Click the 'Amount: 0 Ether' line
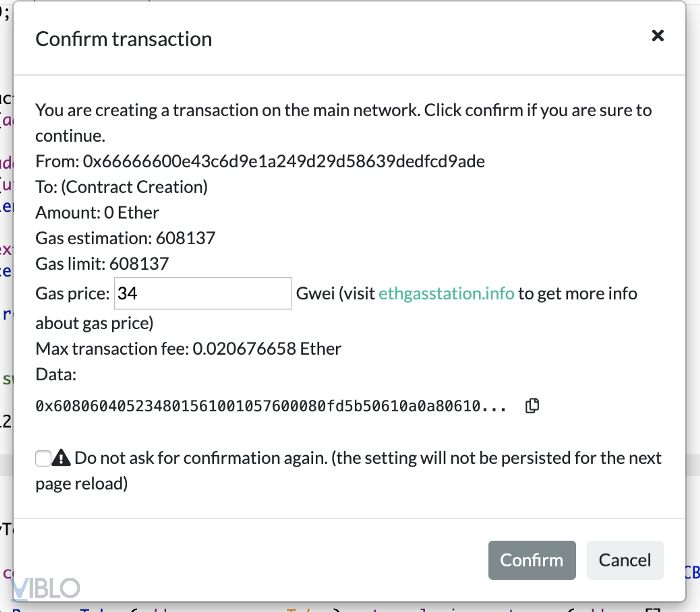Viewport: 700px width, 612px height. tap(98, 212)
